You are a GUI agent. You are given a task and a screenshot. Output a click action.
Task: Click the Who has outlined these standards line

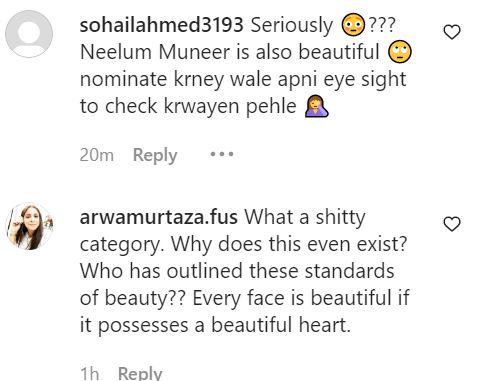point(237,271)
